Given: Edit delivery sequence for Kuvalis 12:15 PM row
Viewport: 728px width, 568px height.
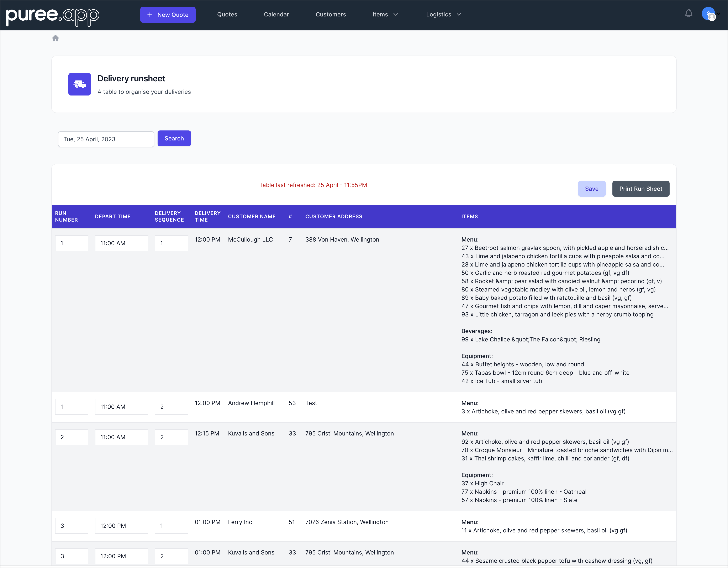Looking at the screenshot, I should pyautogui.click(x=171, y=437).
